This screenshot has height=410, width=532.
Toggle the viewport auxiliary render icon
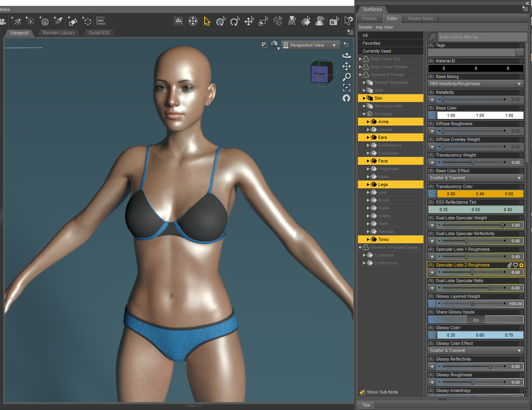click(x=265, y=45)
